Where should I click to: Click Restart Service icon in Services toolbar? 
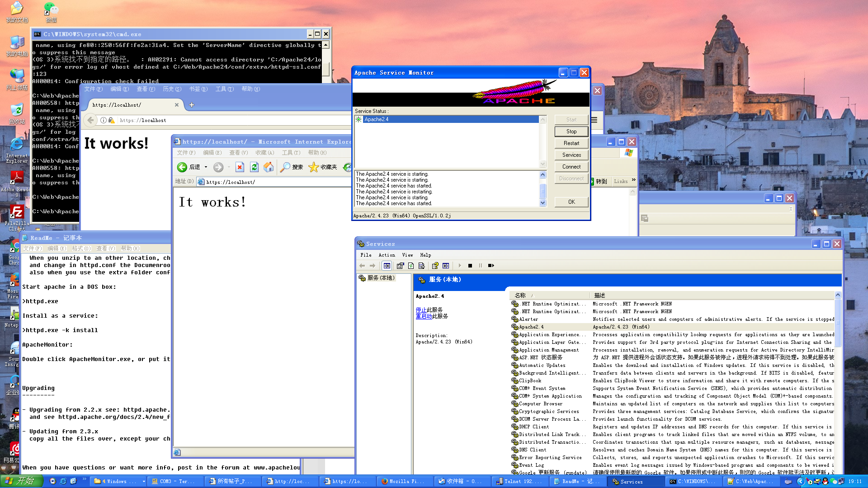pos(491,266)
